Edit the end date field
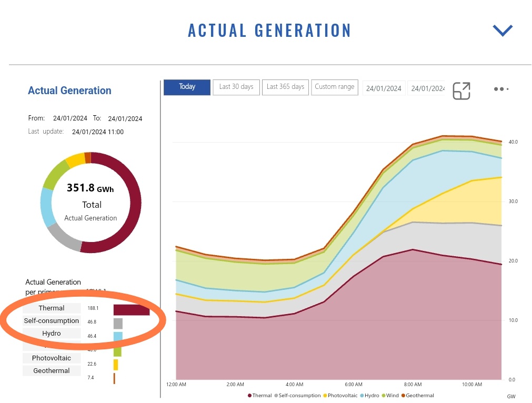532x403 pixels. (427, 88)
